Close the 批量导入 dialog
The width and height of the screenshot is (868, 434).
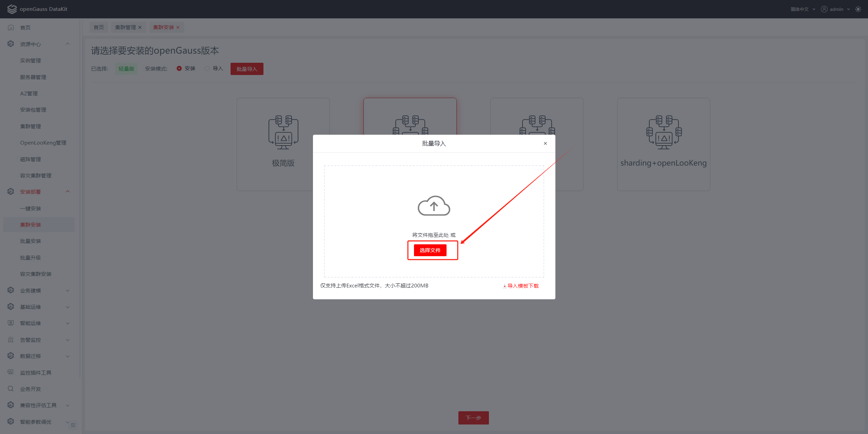(545, 144)
